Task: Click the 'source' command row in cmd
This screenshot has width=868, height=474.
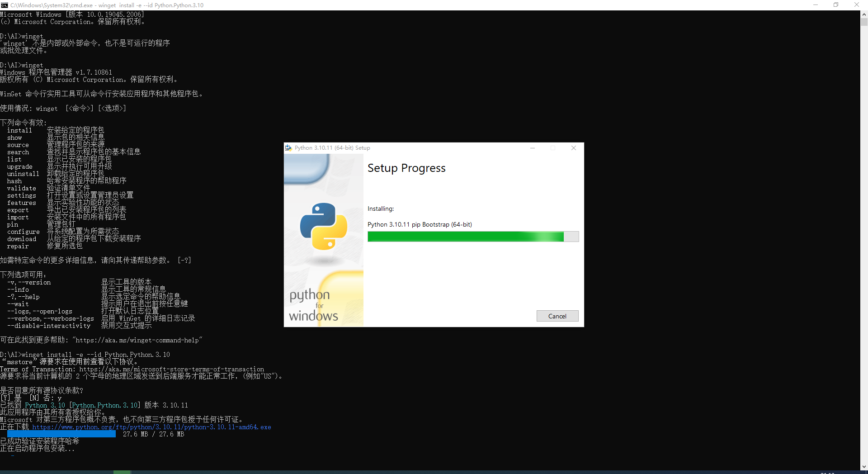Action: [56, 145]
